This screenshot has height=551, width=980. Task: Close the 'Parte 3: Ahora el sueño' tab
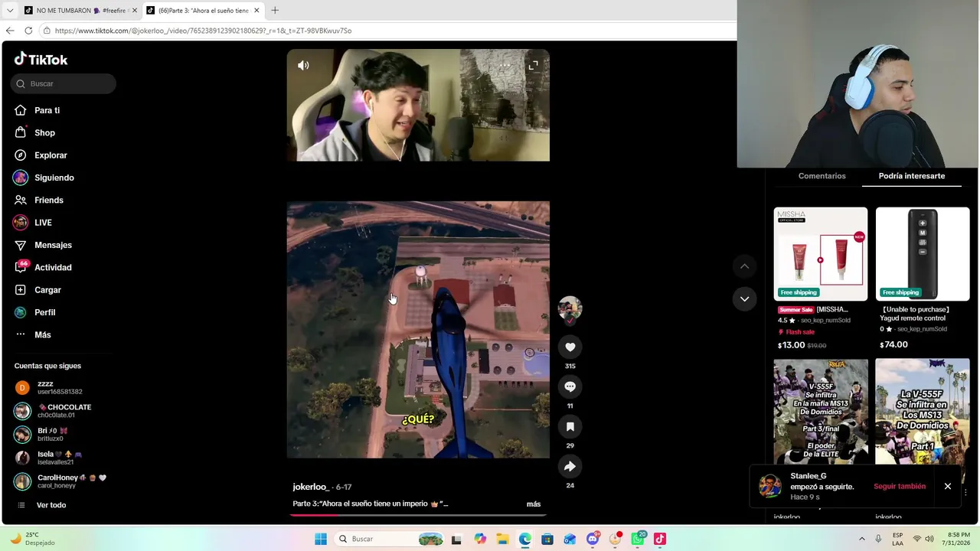click(256, 10)
